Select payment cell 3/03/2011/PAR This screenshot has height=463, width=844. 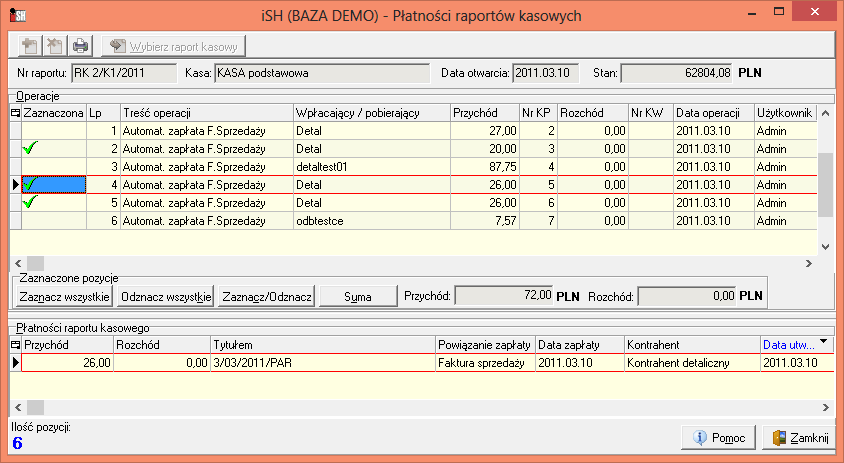(x=323, y=363)
